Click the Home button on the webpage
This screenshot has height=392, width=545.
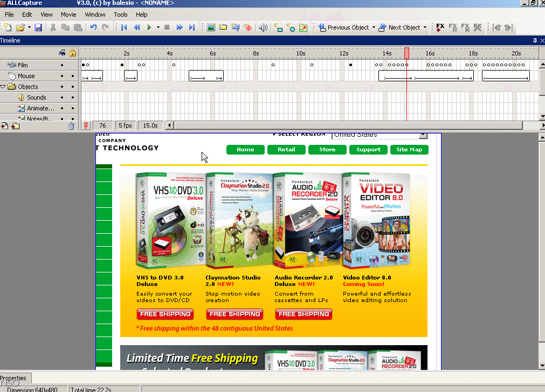[245, 150]
